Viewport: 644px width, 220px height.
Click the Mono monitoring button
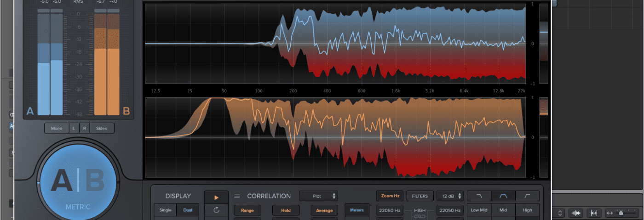57,129
